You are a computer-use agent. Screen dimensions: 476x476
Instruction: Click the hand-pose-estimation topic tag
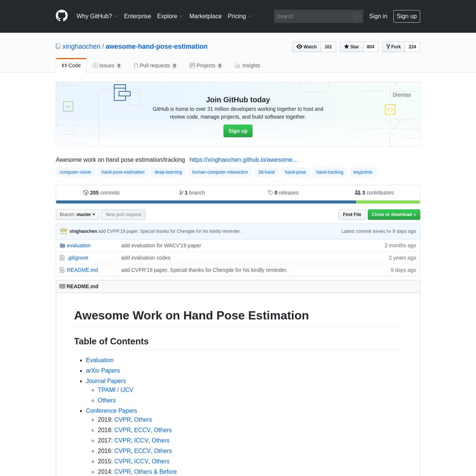pos(123,172)
